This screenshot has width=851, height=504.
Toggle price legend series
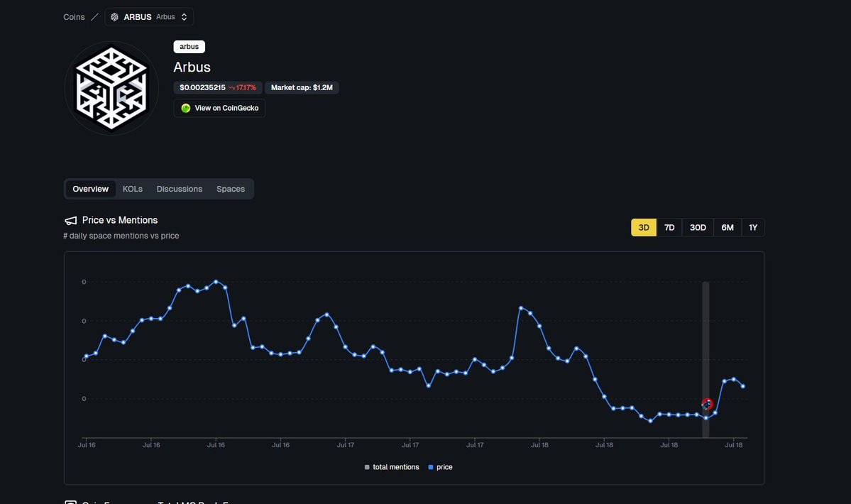point(440,467)
